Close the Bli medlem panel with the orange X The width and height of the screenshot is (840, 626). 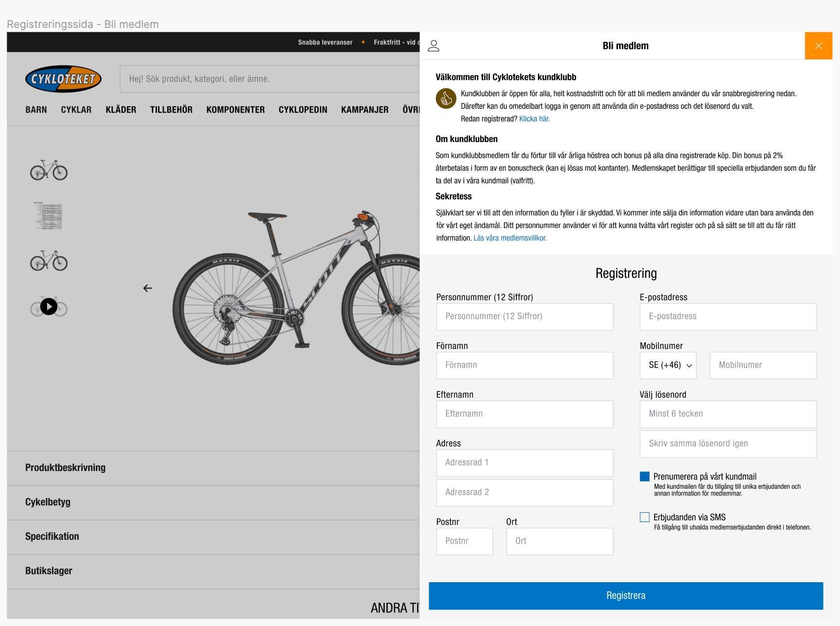click(818, 46)
